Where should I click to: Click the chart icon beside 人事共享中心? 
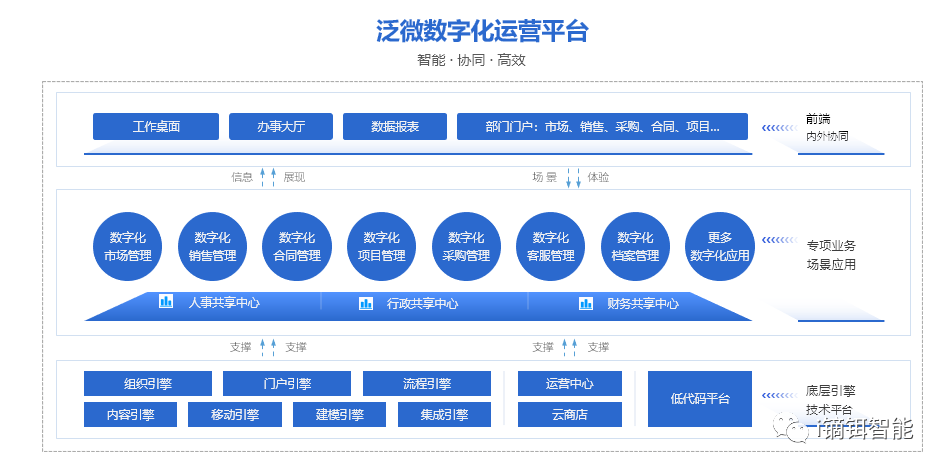coord(166,302)
